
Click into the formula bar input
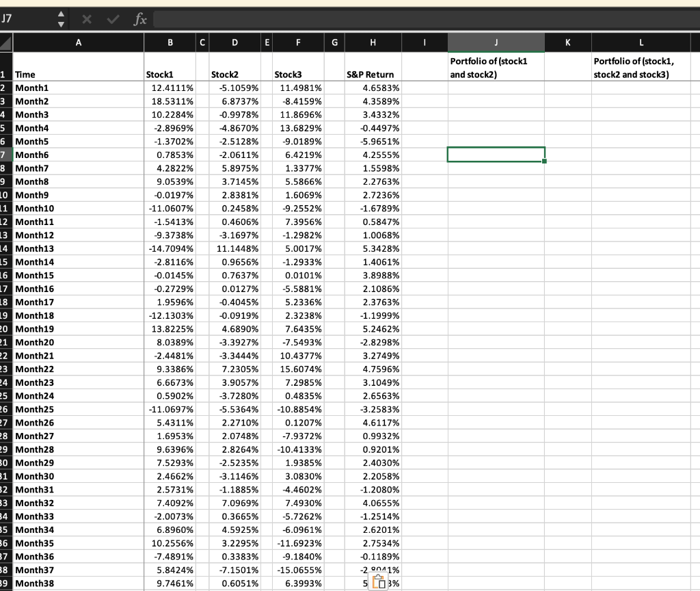[x=427, y=19]
